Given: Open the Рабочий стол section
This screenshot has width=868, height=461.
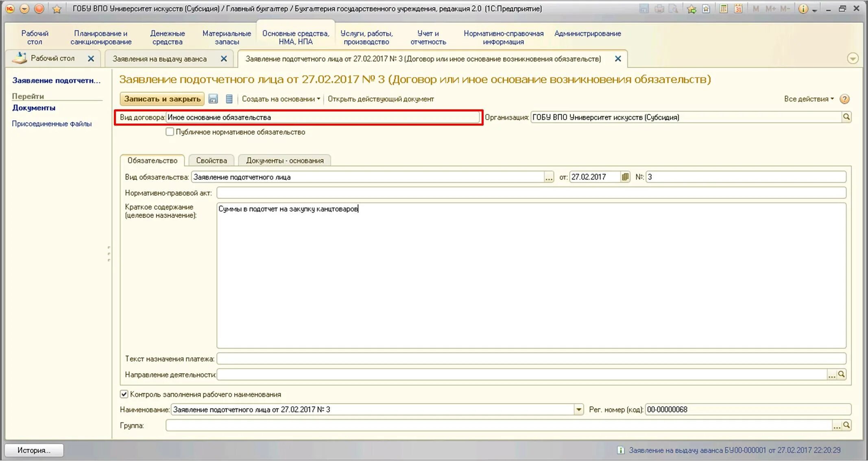Looking at the screenshot, I should point(35,37).
